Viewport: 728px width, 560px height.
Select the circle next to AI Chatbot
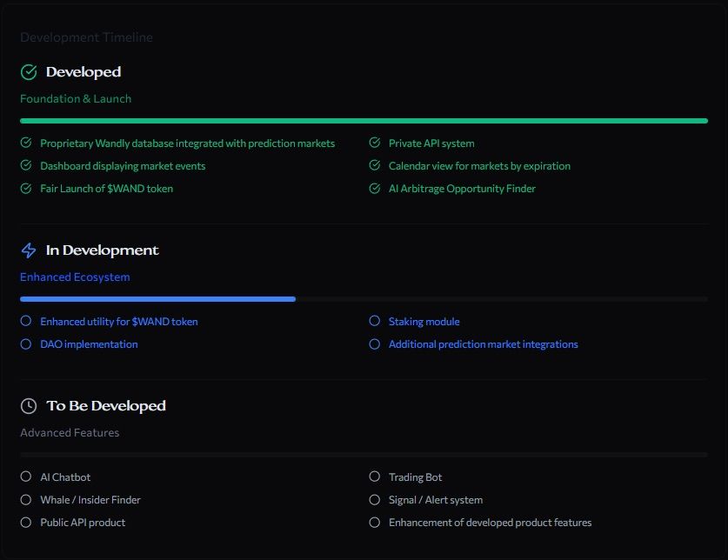(x=26, y=477)
